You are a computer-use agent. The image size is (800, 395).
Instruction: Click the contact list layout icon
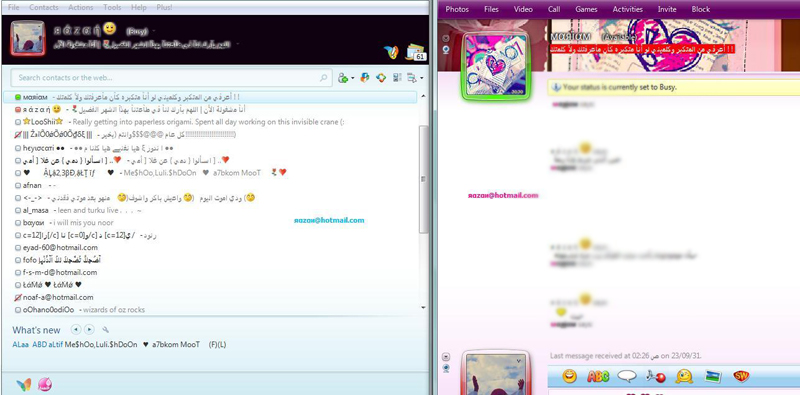[397, 78]
